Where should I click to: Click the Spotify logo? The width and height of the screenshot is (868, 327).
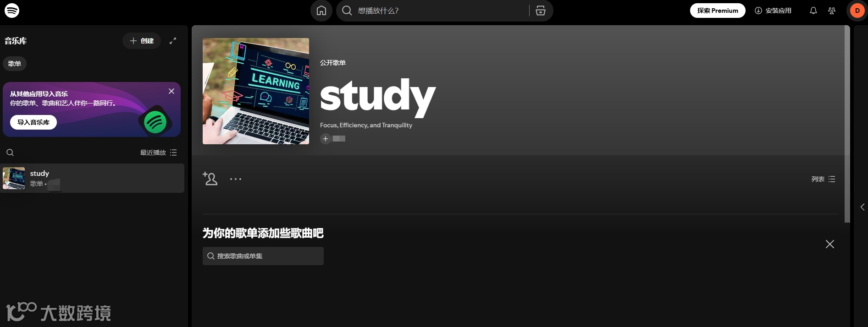pos(12,11)
